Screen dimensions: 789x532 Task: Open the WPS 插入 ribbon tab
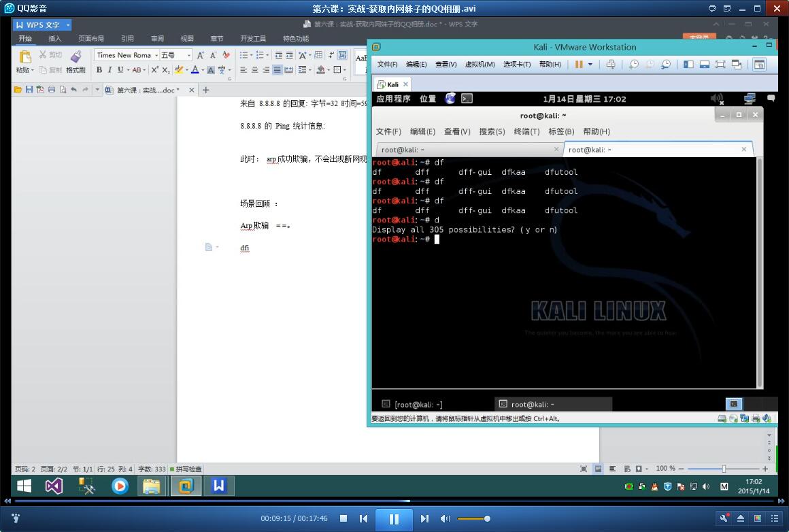pos(55,39)
